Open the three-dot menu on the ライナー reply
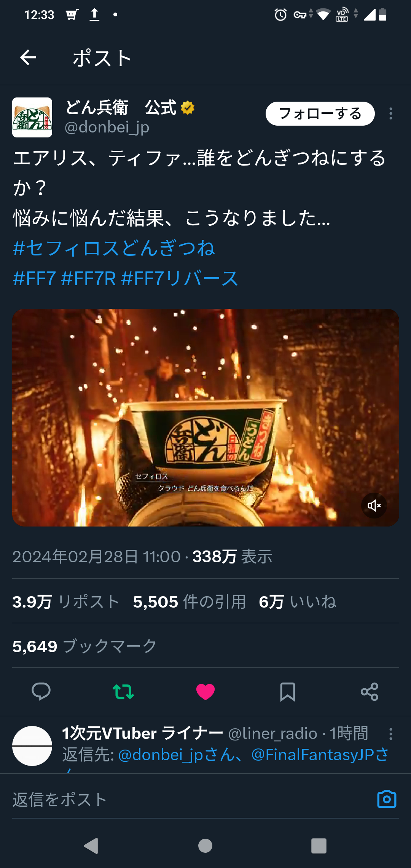The image size is (411, 868). click(x=391, y=734)
